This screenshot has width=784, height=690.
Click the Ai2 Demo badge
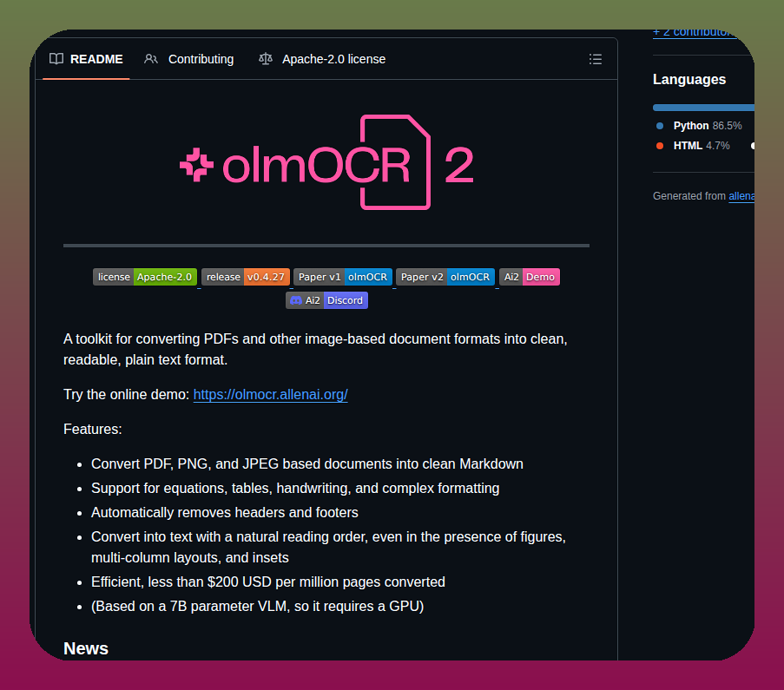[529, 277]
